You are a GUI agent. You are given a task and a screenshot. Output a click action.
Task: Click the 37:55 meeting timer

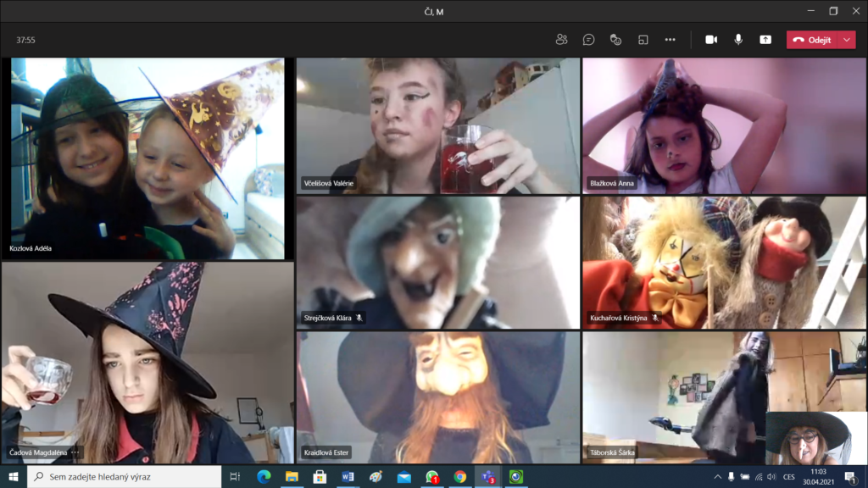(x=25, y=40)
